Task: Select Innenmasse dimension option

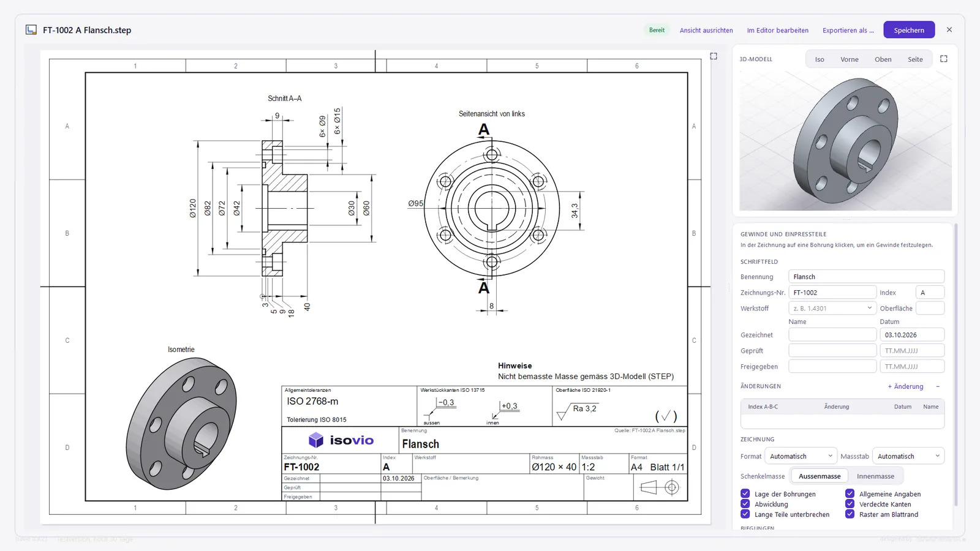Action: click(x=875, y=476)
